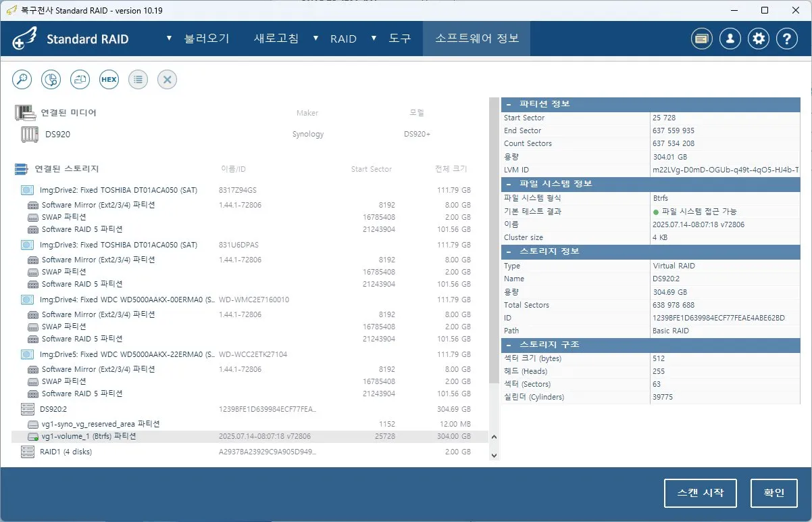Screen dimensions: 812x522
Task: Click the Img:Drive2 disk icon
Action: [x=27, y=191]
